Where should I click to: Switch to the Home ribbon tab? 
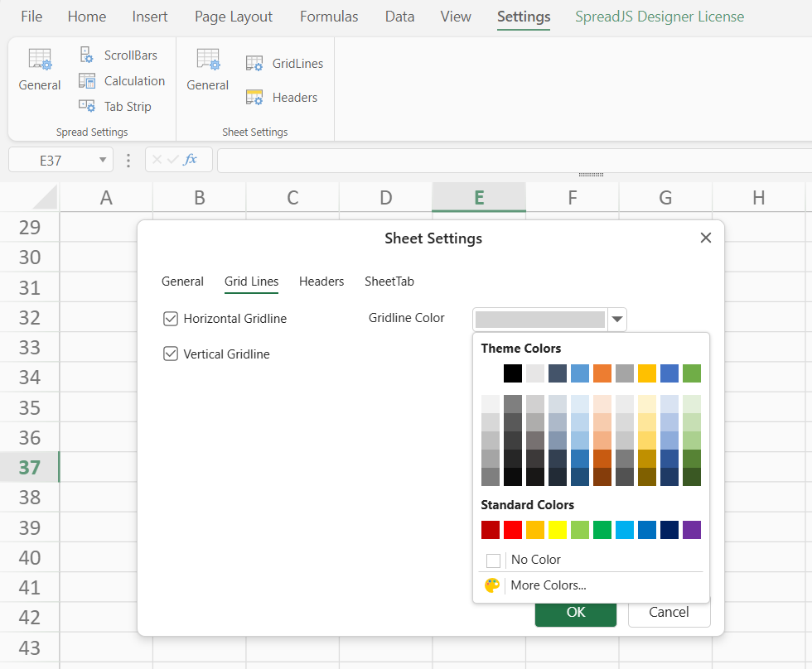(87, 17)
